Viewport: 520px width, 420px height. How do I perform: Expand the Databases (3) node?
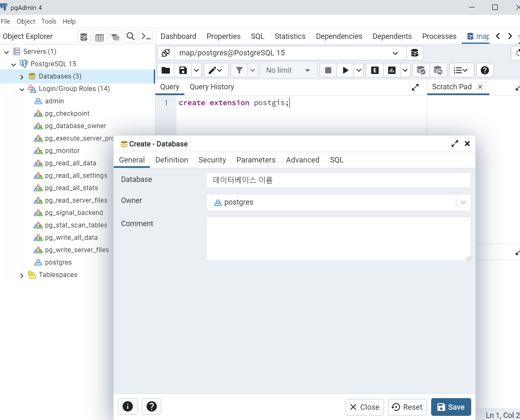(22, 77)
